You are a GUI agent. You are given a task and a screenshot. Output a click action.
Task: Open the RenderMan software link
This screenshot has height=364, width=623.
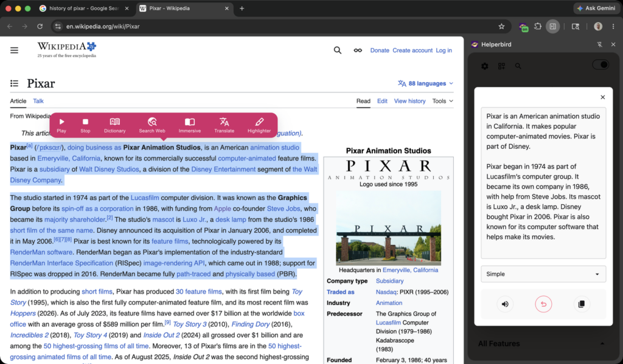click(x=41, y=252)
